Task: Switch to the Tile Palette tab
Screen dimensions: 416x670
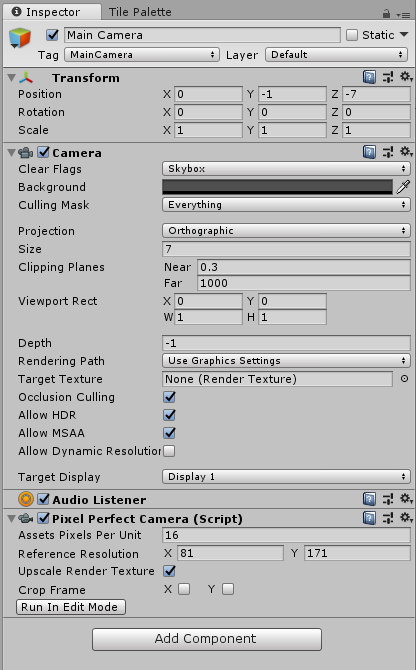Action: point(140,12)
